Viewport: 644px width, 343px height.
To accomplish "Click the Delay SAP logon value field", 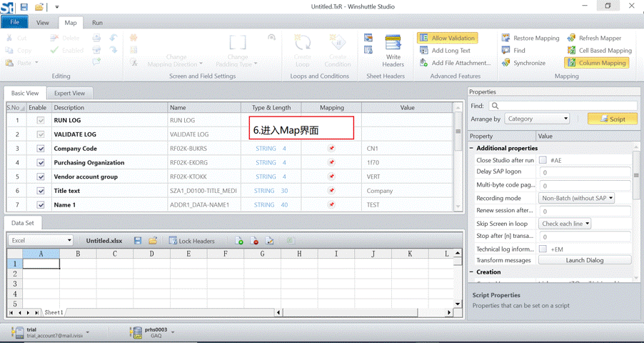I will pyautogui.click(x=585, y=172).
